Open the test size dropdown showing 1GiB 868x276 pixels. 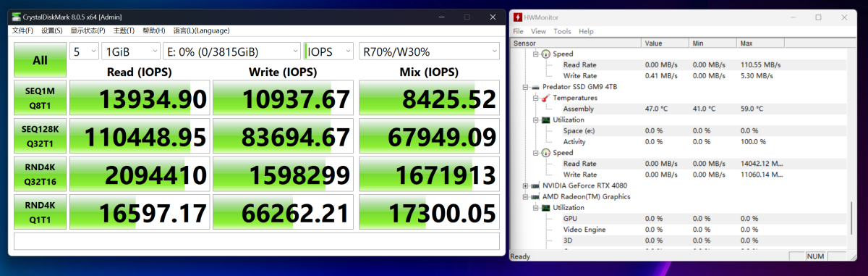[131, 51]
